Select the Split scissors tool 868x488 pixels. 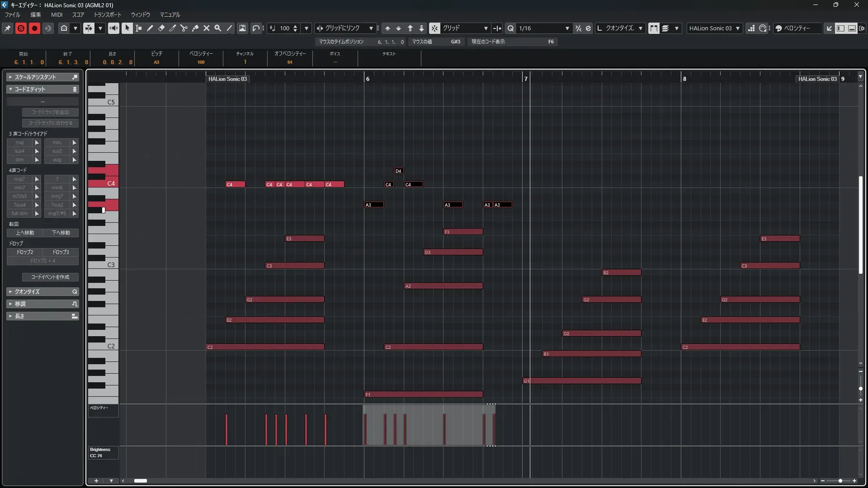(184, 28)
